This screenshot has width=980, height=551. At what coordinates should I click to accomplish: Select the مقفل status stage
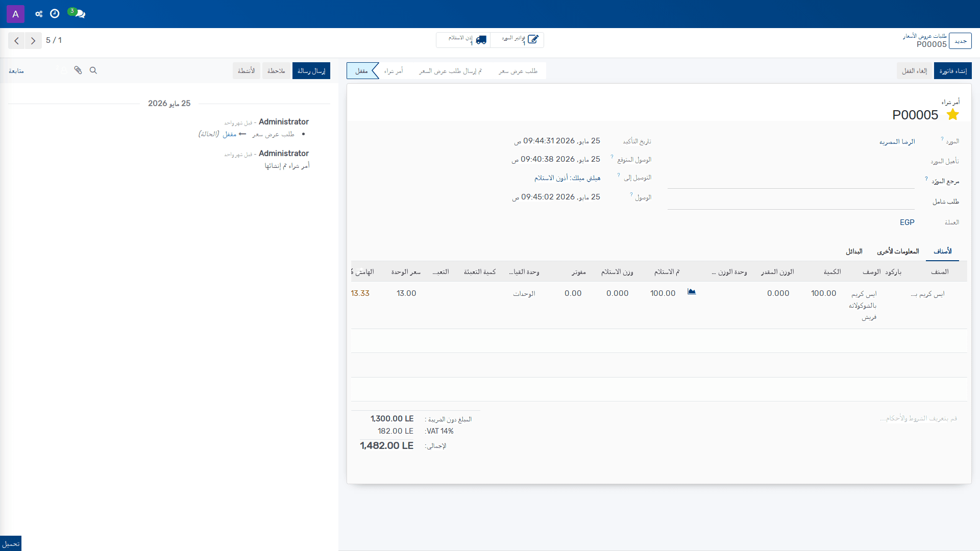tap(362, 71)
